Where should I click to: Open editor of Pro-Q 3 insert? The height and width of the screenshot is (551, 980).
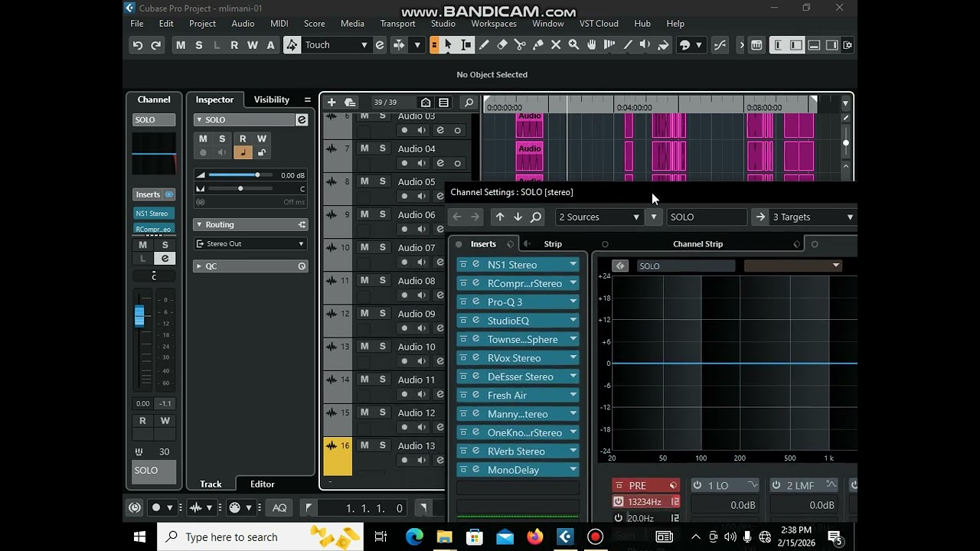click(475, 302)
